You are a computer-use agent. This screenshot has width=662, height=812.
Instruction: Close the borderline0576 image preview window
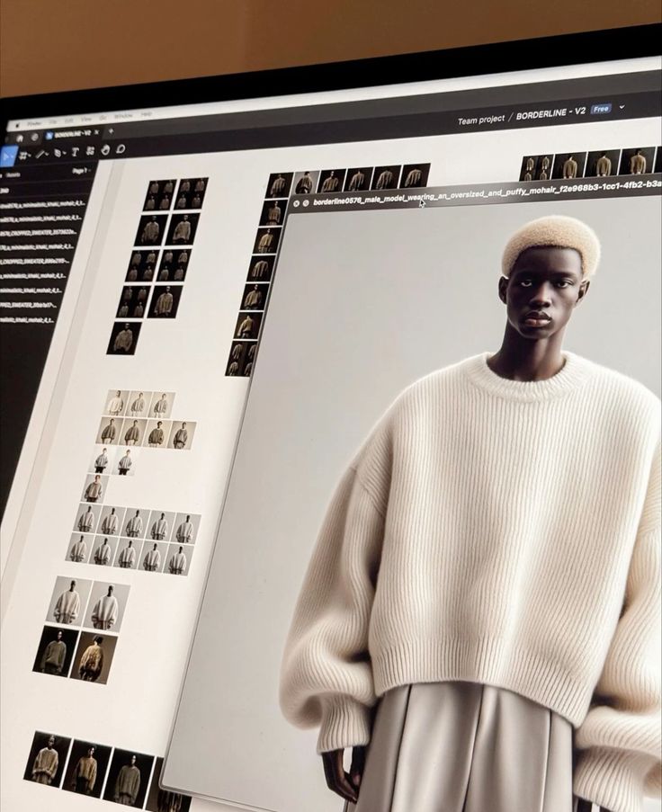click(297, 204)
